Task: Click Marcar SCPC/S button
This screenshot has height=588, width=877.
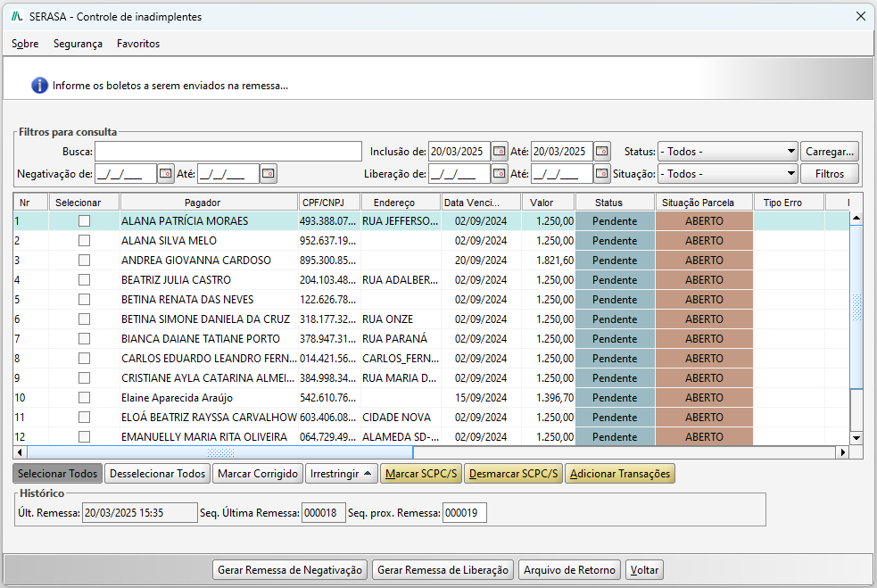Action: pyautogui.click(x=421, y=473)
